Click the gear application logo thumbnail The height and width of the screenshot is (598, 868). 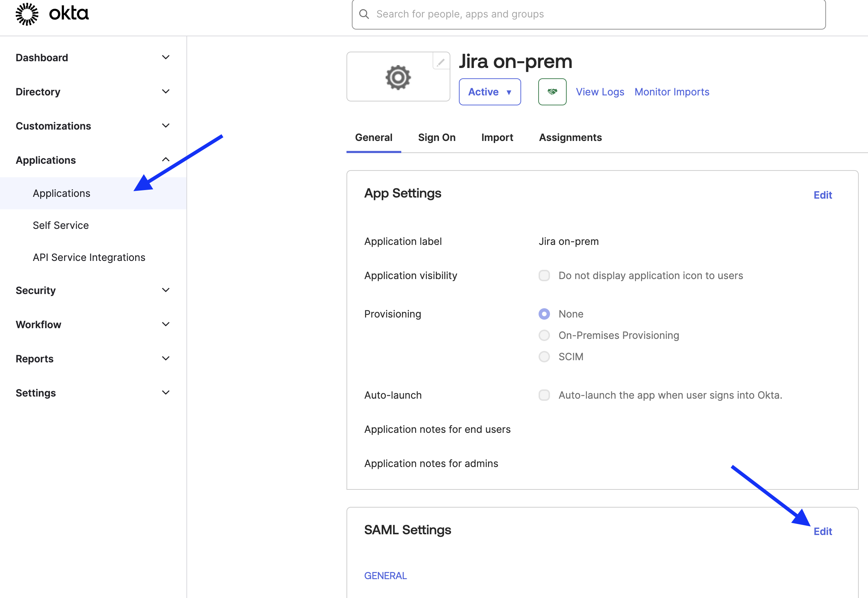click(x=398, y=78)
